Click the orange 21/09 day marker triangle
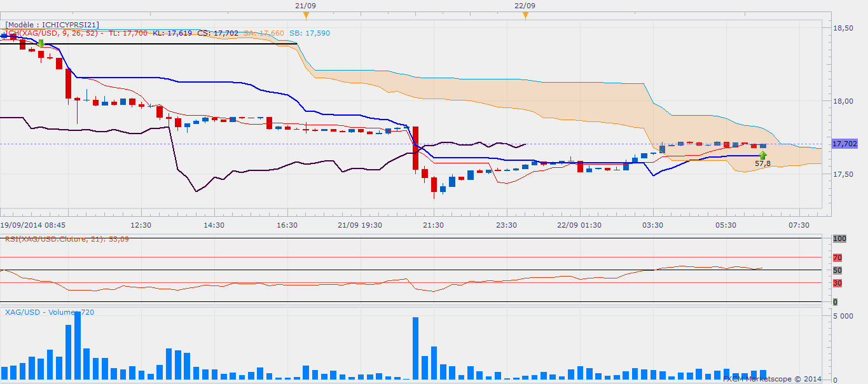Screen dimensions: 868x384 (306, 15)
